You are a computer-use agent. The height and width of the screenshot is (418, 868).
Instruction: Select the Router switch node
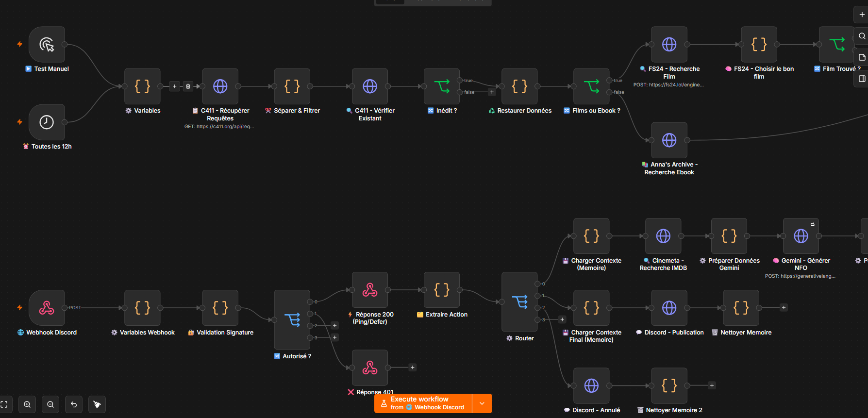tap(519, 302)
